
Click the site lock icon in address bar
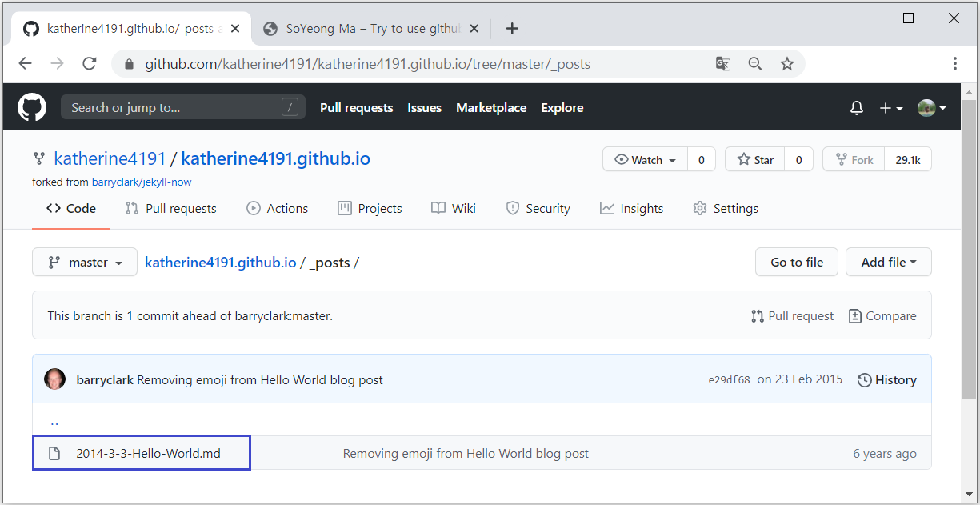tap(128, 64)
